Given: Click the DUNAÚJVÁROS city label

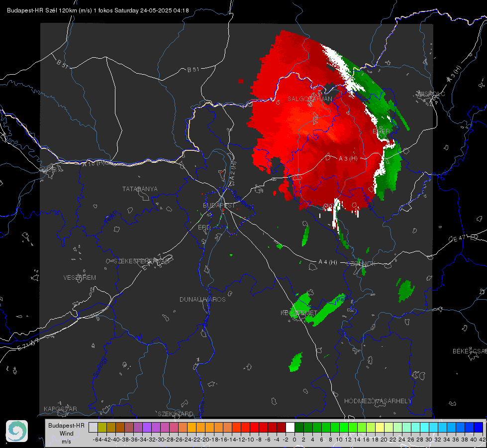Looking at the screenshot, I should click(x=202, y=299).
